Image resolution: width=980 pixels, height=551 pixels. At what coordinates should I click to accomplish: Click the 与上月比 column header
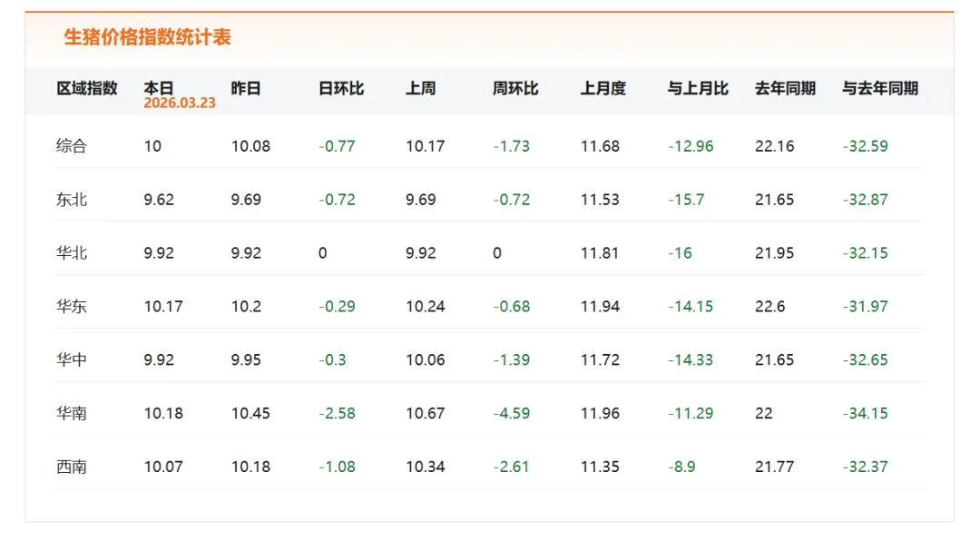coord(698,88)
